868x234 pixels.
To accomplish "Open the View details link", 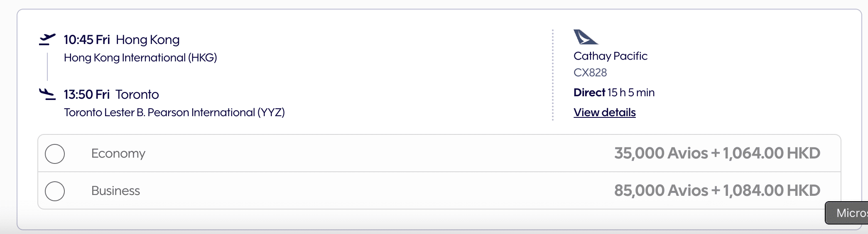I will coord(604,112).
